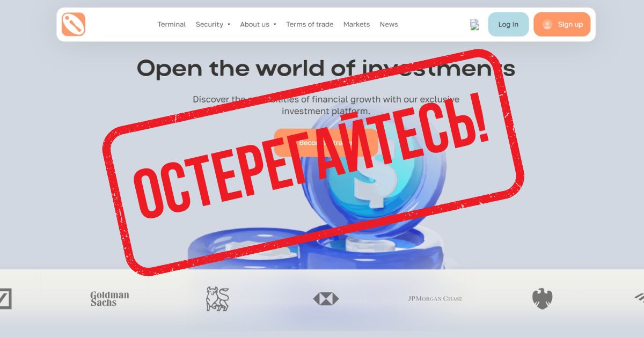Image resolution: width=644 pixels, height=338 pixels.
Task: Click the Deutsche Bank logo at left edge
Action: (5, 299)
